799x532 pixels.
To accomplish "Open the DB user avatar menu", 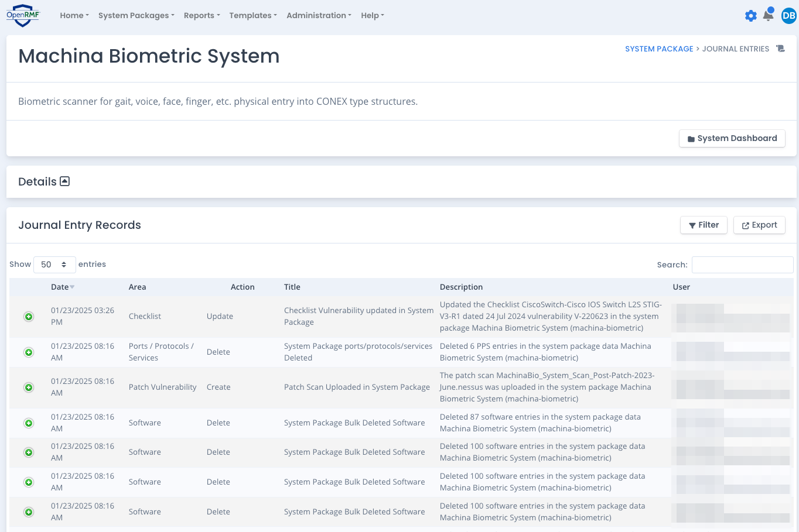I will click(789, 16).
